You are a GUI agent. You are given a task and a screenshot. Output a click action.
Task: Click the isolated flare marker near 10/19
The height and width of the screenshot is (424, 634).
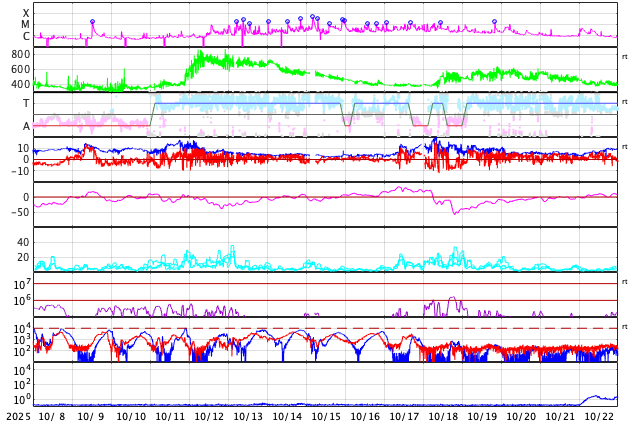(x=494, y=22)
